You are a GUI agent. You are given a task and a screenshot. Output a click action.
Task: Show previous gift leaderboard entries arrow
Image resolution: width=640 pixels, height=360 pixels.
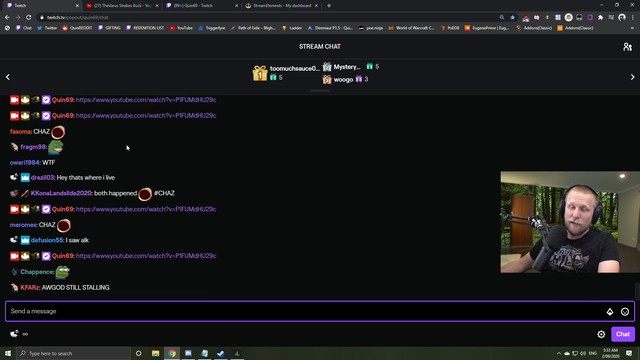point(8,77)
